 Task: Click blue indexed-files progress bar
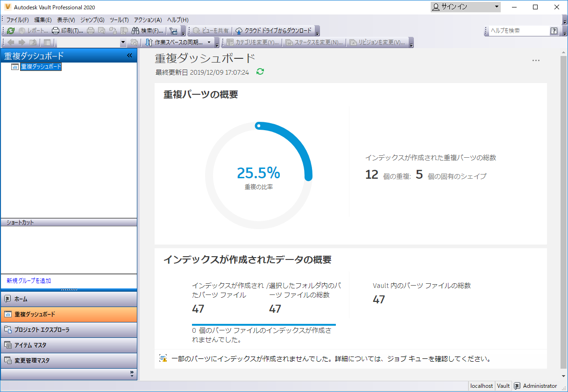[264, 324]
